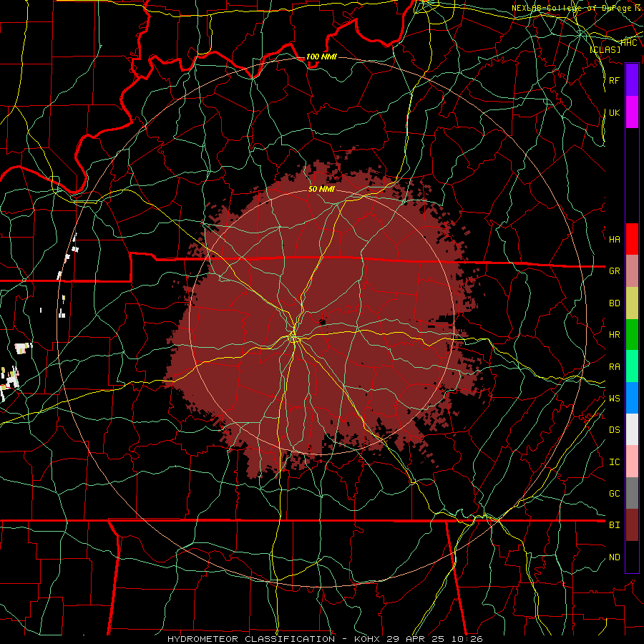Click the HHC product code label
Viewport: 644px width, 644px height.
pos(628,43)
